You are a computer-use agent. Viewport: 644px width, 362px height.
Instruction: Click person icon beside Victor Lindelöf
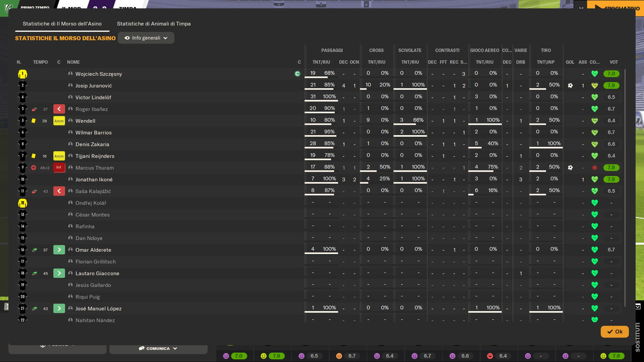70,98
